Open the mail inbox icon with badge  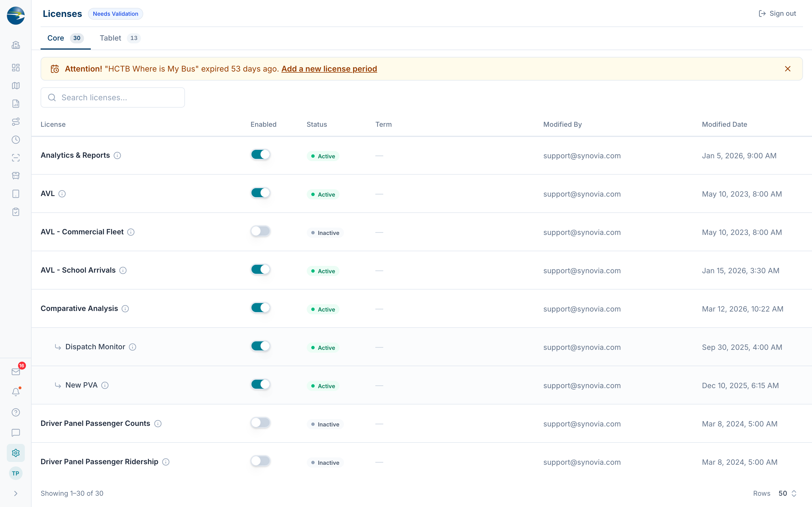(x=16, y=372)
